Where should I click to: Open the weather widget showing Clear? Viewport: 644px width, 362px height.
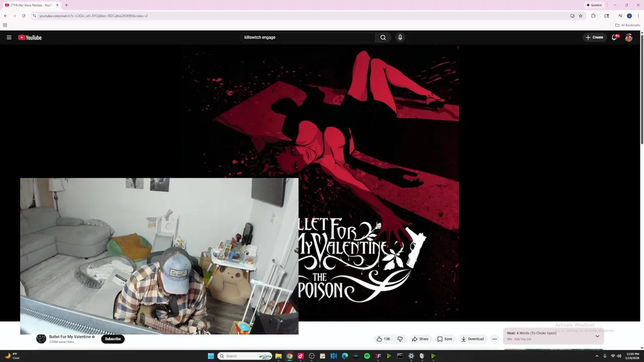12,356
